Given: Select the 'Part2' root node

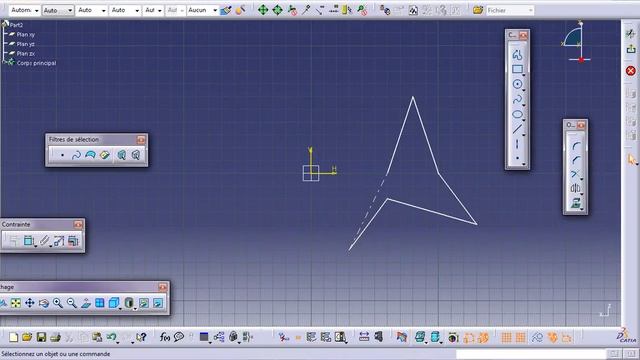Looking at the screenshot, I should point(16,25).
